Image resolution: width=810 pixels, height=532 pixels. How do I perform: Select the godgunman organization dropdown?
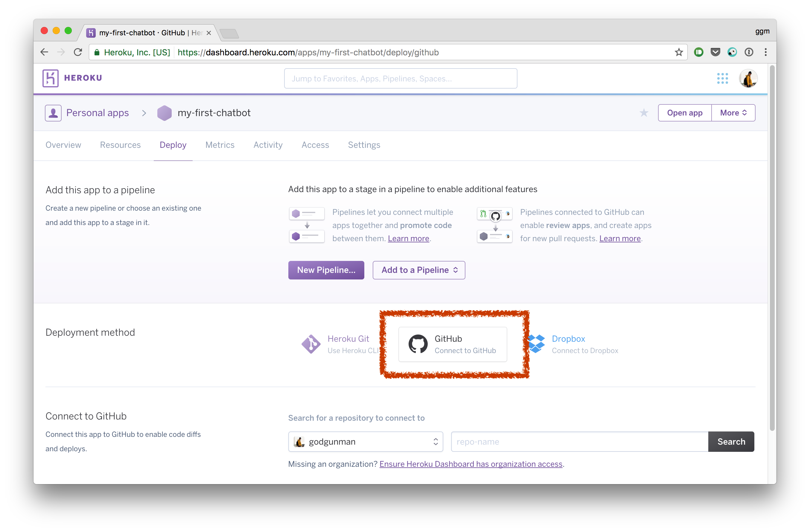click(365, 442)
